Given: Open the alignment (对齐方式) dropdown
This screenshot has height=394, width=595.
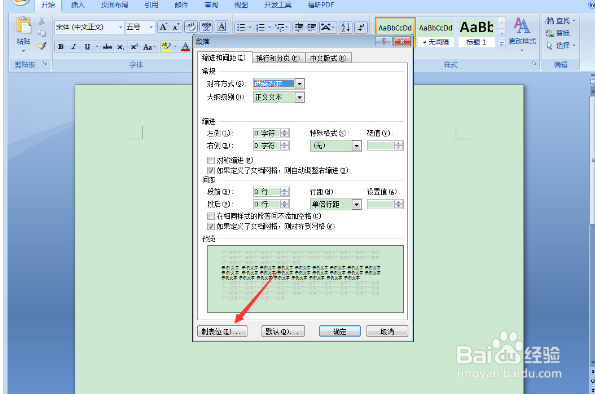Looking at the screenshot, I should tap(299, 84).
